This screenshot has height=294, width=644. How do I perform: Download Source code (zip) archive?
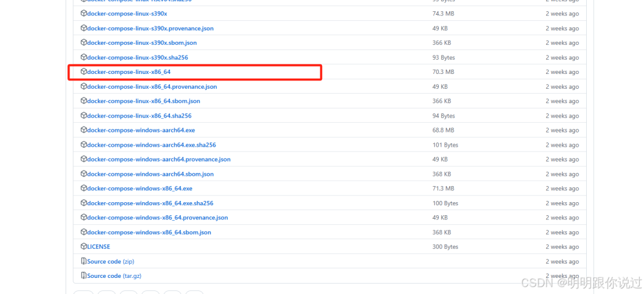tap(110, 262)
